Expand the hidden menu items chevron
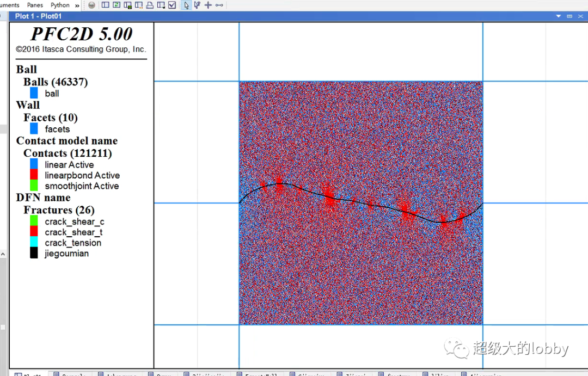The image size is (588, 376). (x=77, y=5)
